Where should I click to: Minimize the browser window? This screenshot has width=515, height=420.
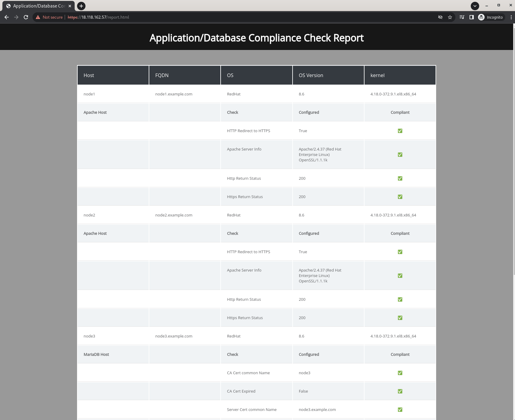click(487, 5)
